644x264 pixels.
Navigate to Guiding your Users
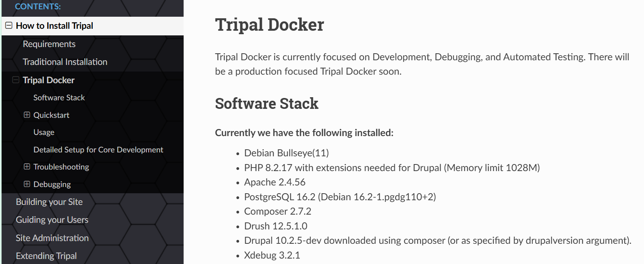coord(52,219)
